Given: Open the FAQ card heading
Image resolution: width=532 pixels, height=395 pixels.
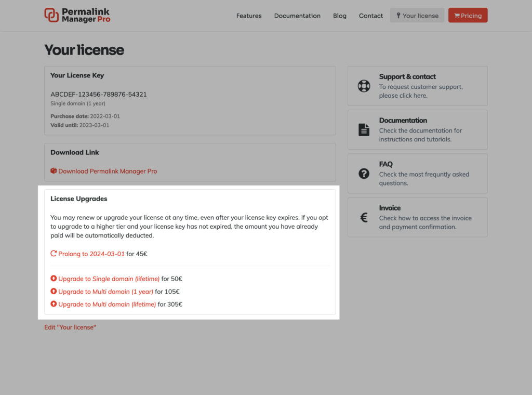Looking at the screenshot, I should click(386, 164).
